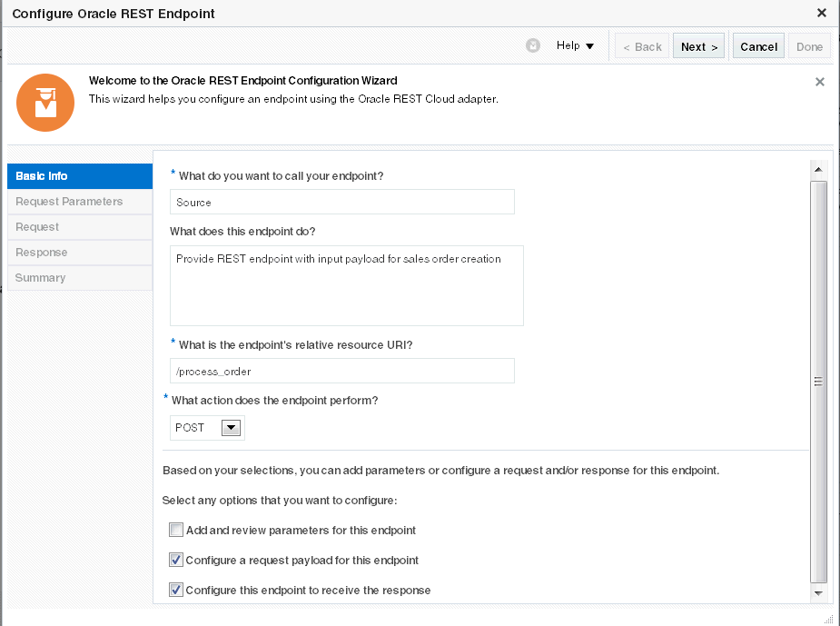Click the vertical scrollbar thumb
Screen dimensions: 840x626
tap(818, 382)
